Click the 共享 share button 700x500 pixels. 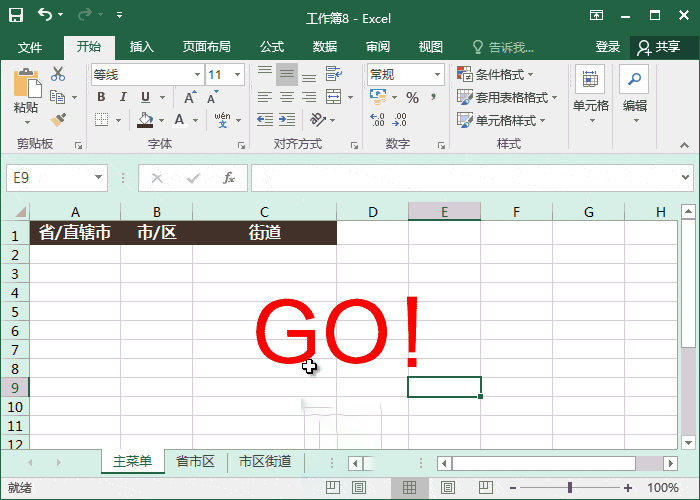point(659,47)
